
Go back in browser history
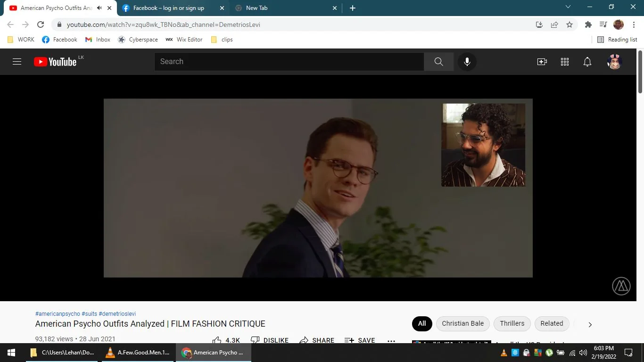(10, 25)
